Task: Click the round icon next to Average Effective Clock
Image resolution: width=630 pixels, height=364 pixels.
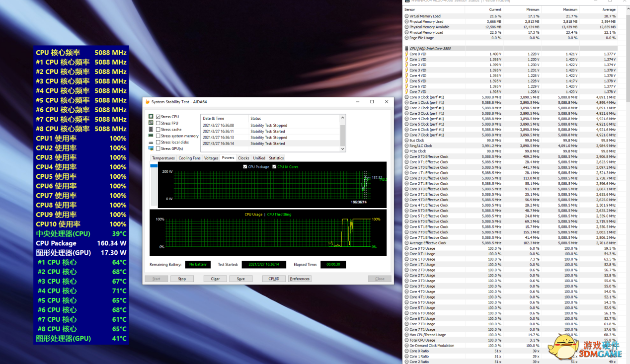Action: click(x=406, y=243)
